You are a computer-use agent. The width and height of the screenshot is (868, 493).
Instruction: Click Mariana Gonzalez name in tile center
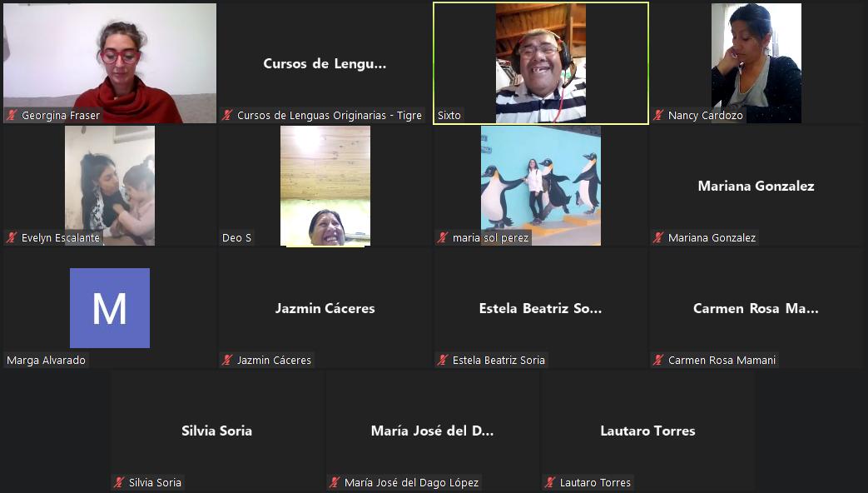pos(756,186)
